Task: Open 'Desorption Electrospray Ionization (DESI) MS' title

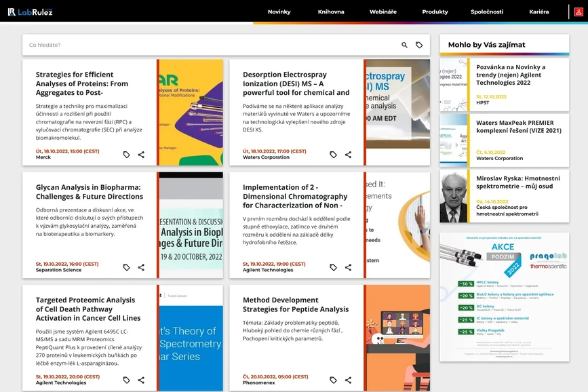Action: [296, 83]
